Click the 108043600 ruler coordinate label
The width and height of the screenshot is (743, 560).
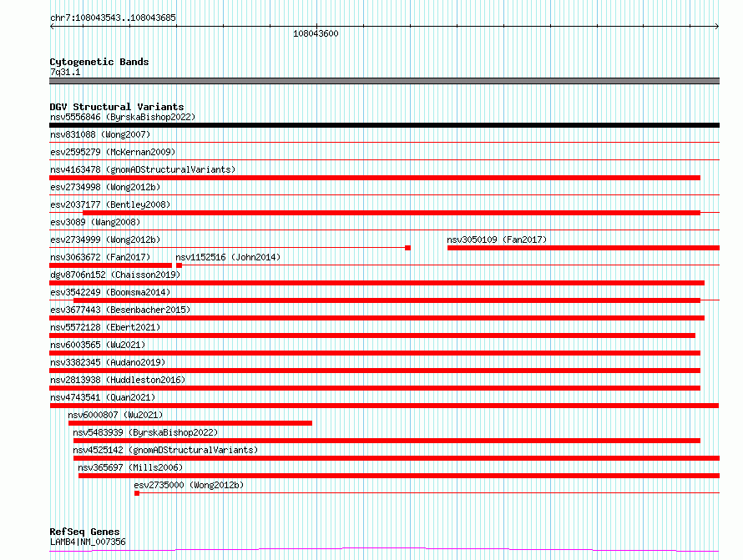point(316,33)
